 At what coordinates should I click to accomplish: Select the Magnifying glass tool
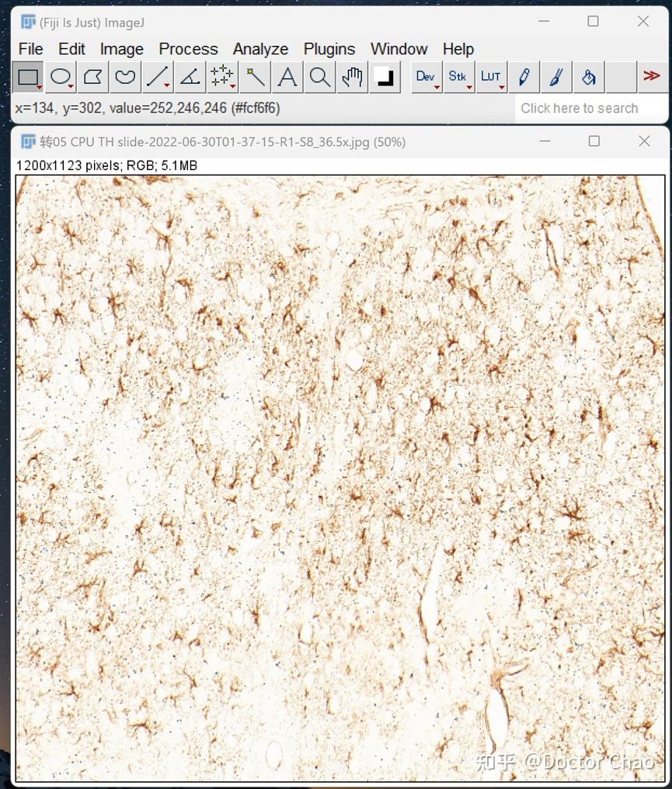point(319,77)
